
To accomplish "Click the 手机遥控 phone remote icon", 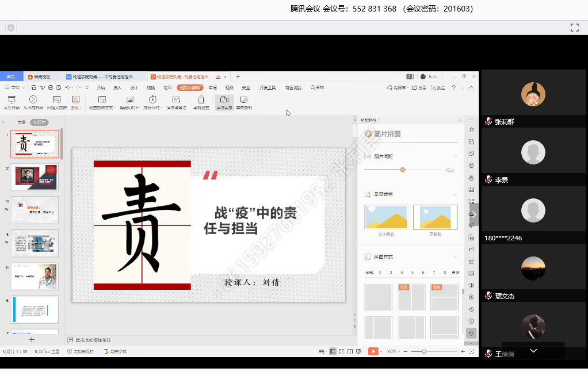I will click(x=201, y=100).
